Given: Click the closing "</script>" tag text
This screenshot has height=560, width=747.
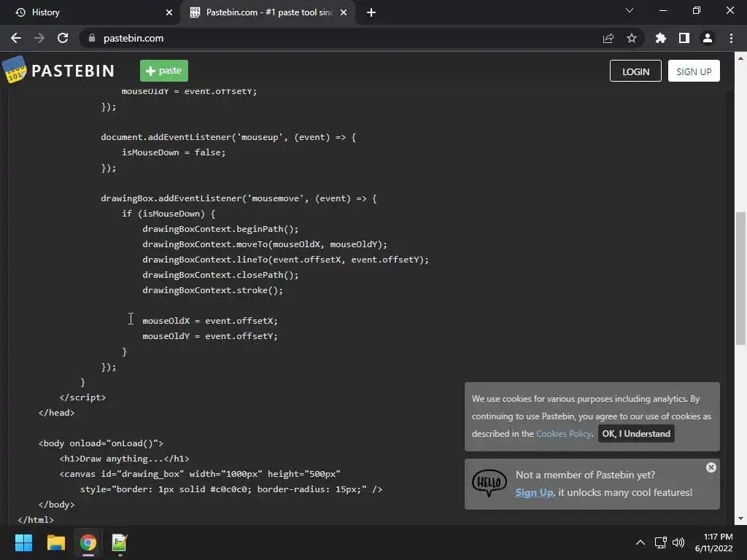Looking at the screenshot, I should pos(82,397).
